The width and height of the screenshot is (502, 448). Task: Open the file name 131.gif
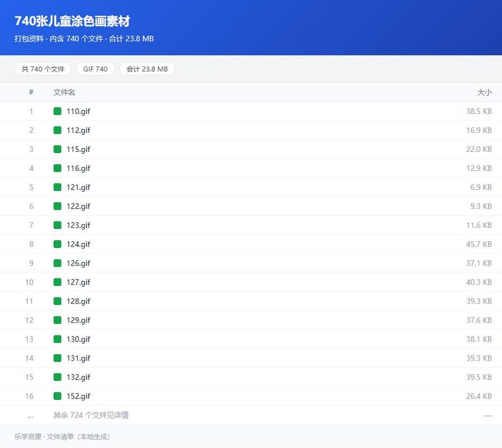click(78, 358)
